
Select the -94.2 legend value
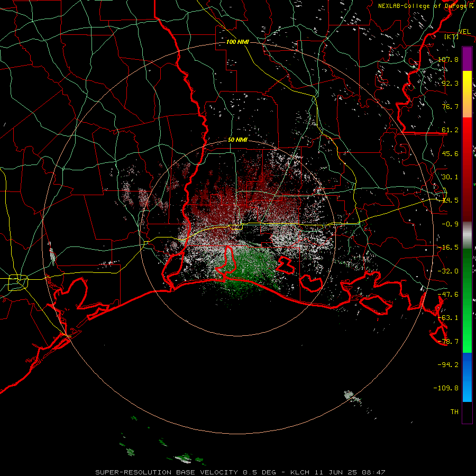pyautogui.click(x=448, y=364)
